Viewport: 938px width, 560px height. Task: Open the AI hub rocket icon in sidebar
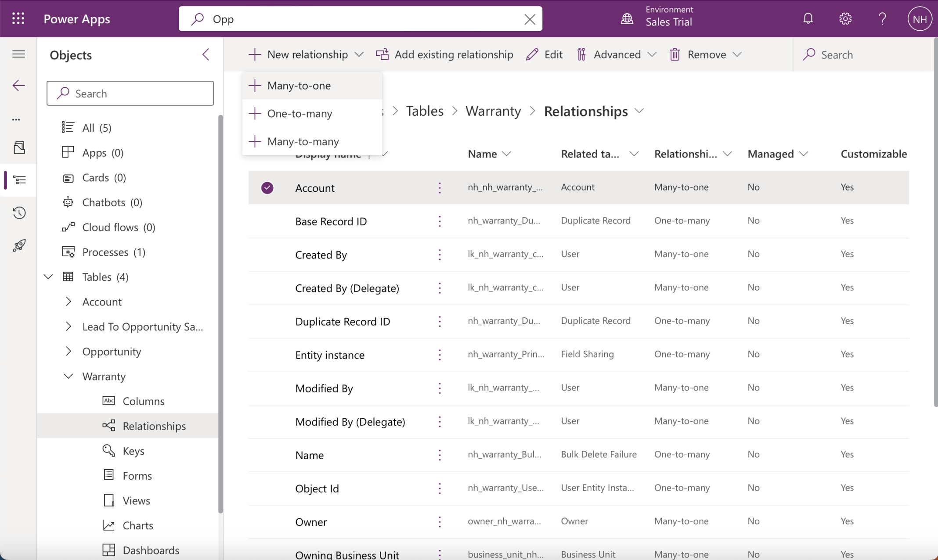point(18,245)
